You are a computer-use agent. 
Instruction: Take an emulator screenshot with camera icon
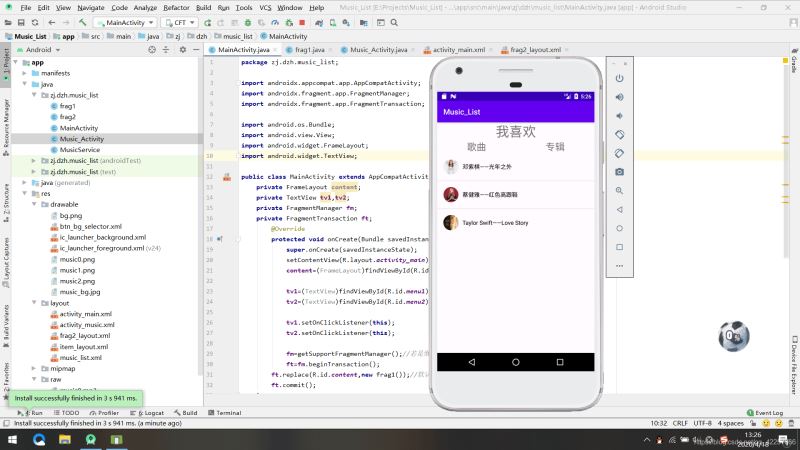(620, 172)
